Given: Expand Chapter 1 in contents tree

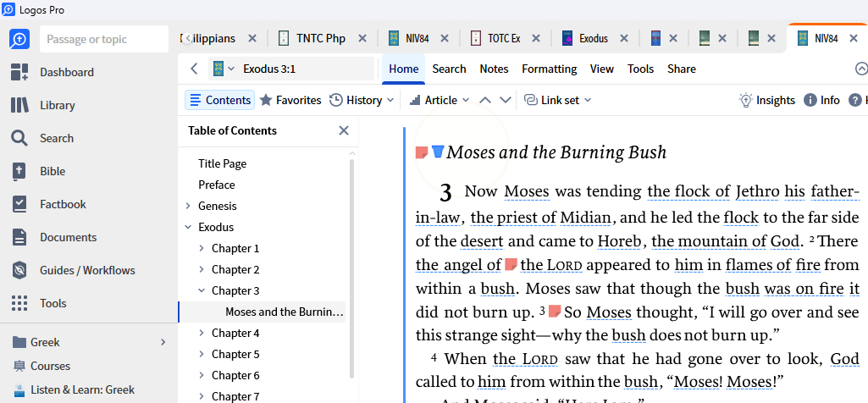Looking at the screenshot, I should coord(202,249).
